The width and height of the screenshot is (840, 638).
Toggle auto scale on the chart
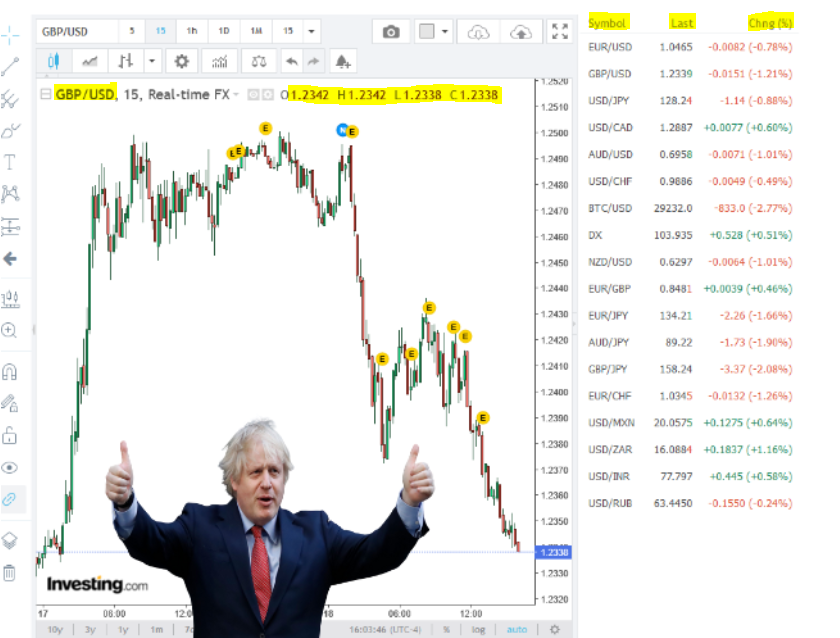(516, 629)
